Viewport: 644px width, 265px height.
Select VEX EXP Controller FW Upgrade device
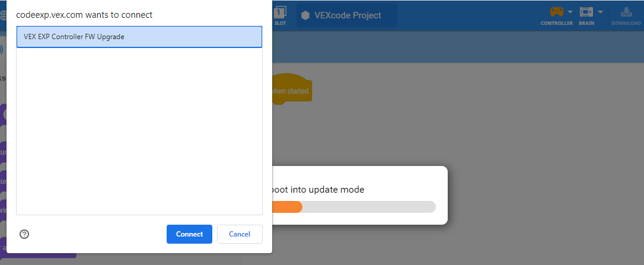tap(139, 37)
